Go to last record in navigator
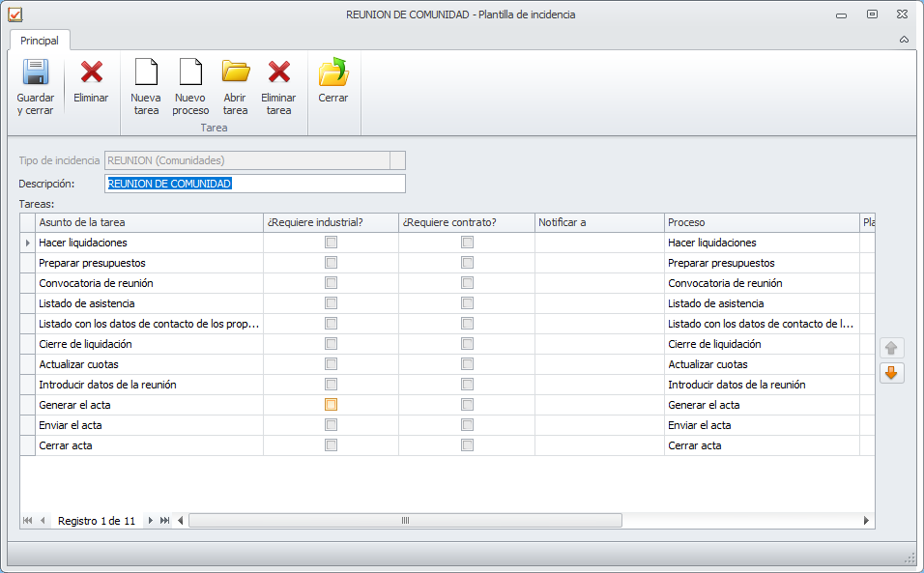Viewport: 924px width, 573px height. [x=165, y=521]
